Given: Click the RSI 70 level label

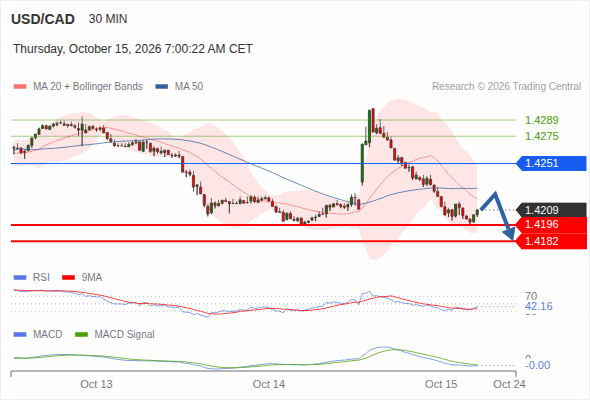Looking at the screenshot, I should point(531,296).
